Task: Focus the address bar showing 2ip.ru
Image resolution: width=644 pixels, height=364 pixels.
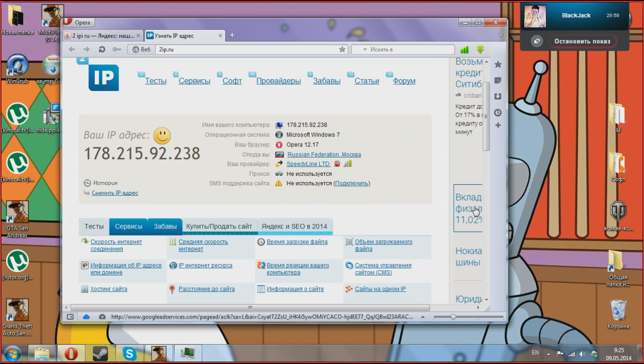Action: coord(246,49)
